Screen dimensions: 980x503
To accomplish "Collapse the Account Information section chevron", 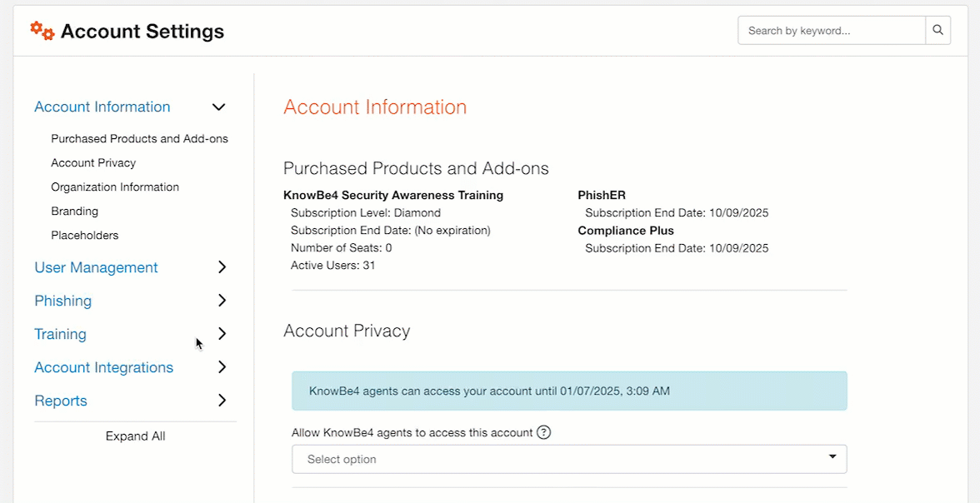I will point(218,107).
